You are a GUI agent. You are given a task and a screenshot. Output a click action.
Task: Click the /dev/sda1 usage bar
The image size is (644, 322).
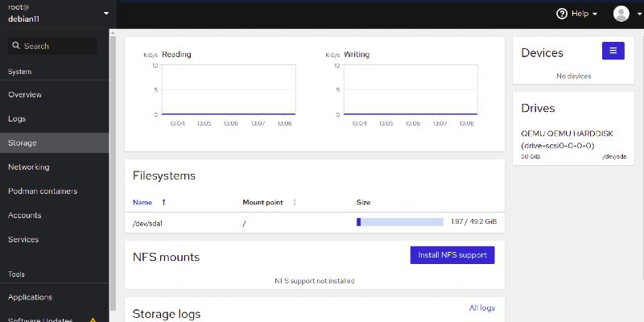(x=400, y=221)
